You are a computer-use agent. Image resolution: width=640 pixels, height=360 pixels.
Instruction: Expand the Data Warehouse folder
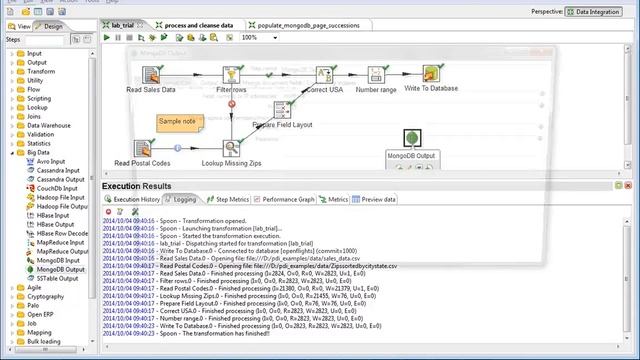click(12, 125)
